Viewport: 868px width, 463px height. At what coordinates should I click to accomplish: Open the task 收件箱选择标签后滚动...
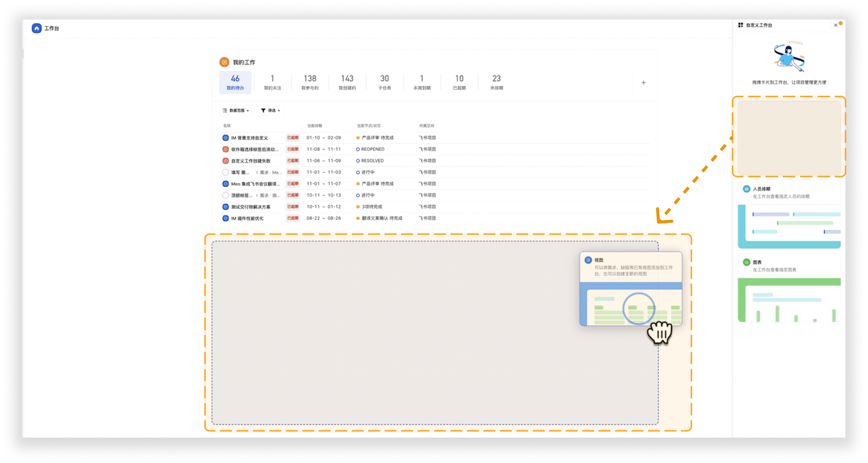(x=255, y=149)
